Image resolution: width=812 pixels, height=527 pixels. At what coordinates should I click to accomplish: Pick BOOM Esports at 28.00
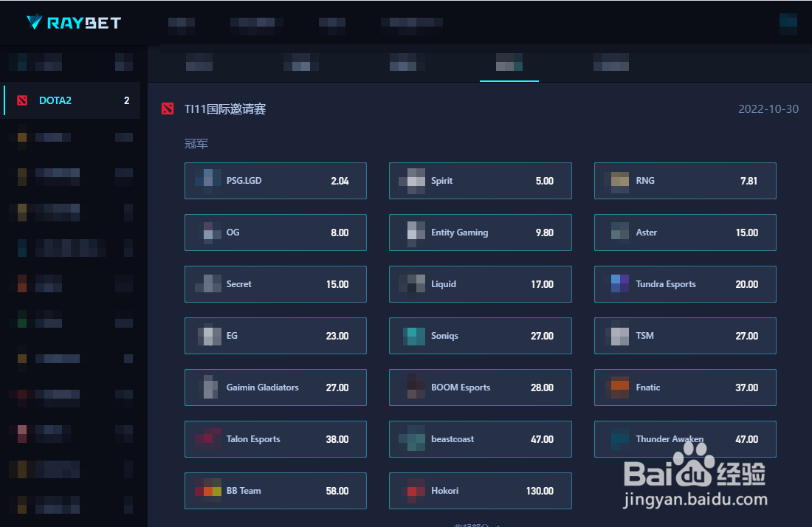[x=480, y=387]
